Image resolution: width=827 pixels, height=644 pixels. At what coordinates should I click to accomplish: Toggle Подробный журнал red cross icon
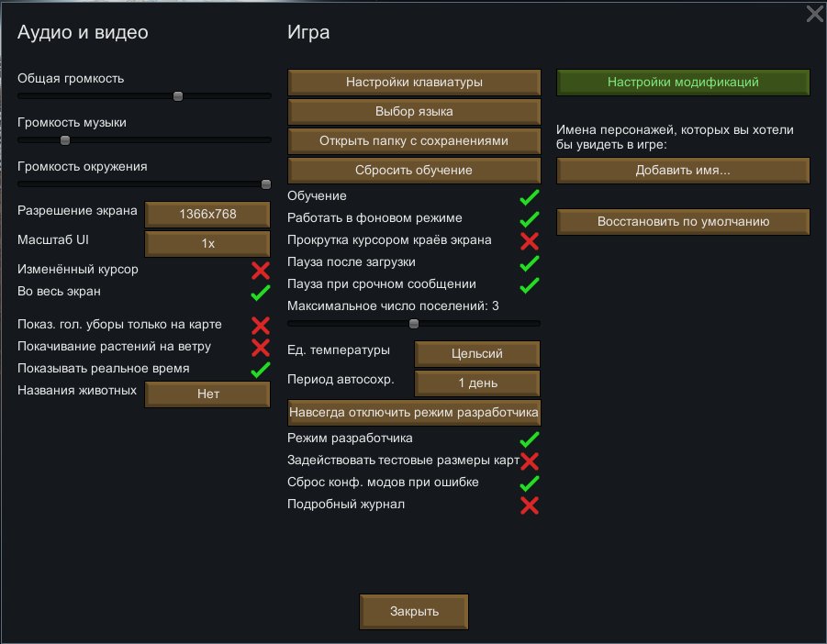tap(530, 505)
